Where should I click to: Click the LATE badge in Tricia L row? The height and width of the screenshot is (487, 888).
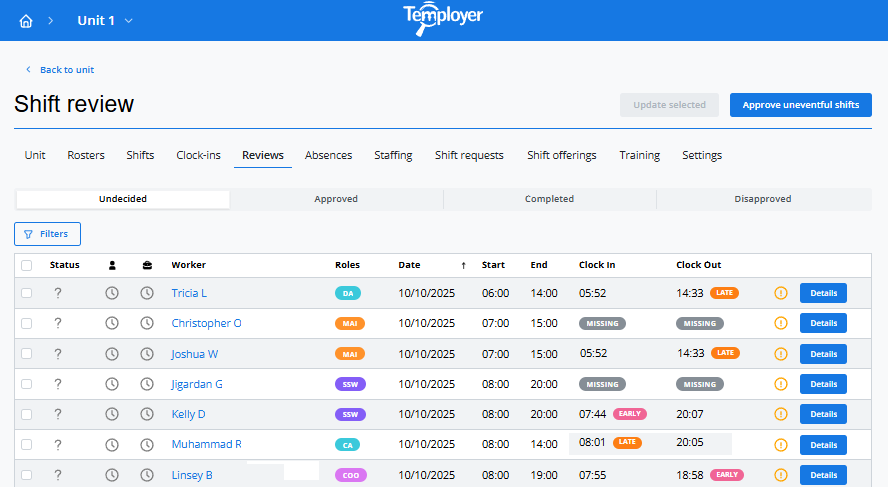(724, 293)
